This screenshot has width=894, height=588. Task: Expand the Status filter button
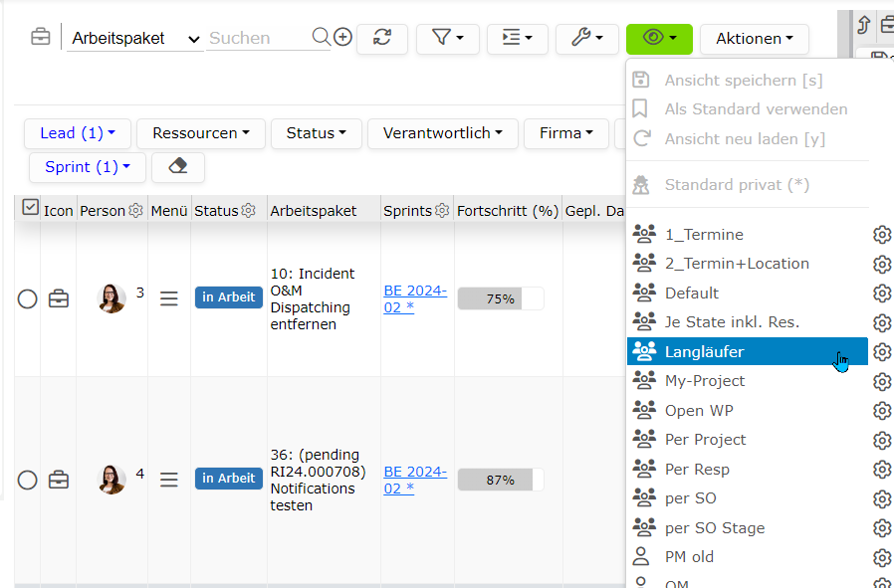(x=317, y=133)
